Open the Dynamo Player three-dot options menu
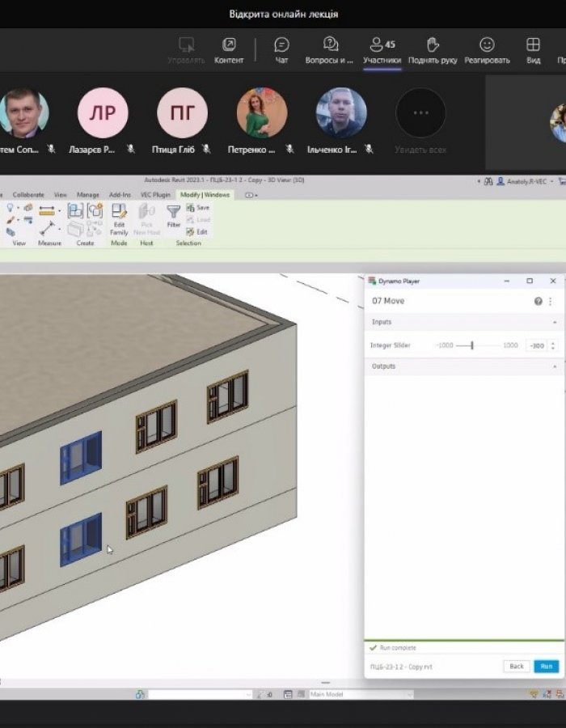Screen dimensions: 566x728 550,302
